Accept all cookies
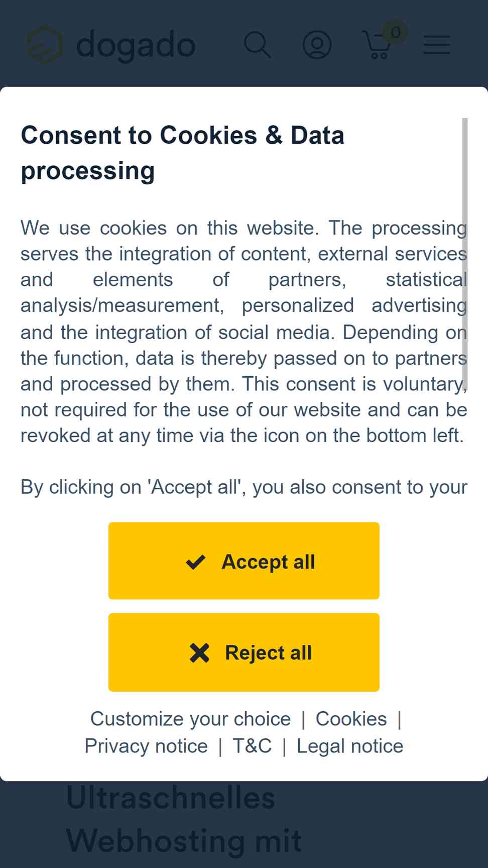This screenshot has height=868, width=488. 244,561
